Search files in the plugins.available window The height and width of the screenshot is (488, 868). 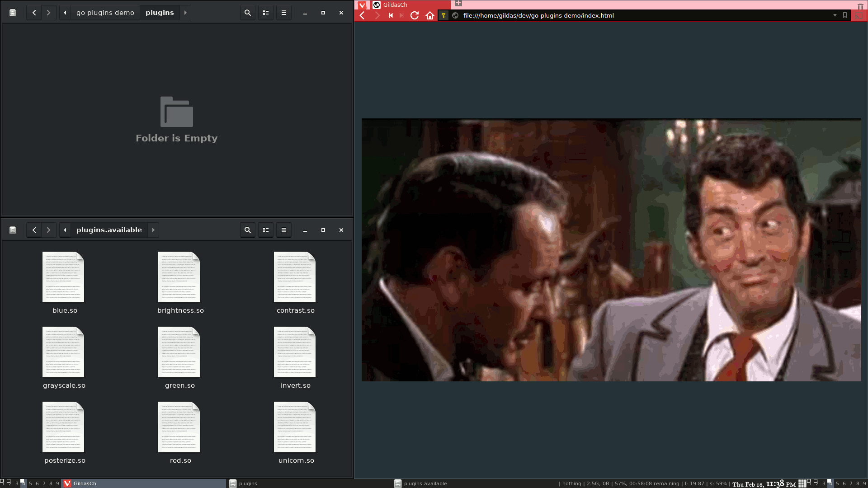pyautogui.click(x=248, y=230)
